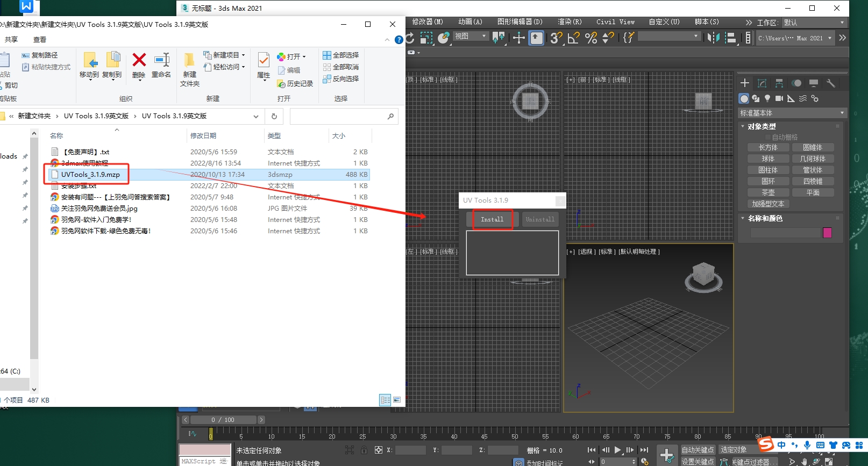Open the Create panel plus icon
The width and height of the screenshot is (868, 466).
745,83
